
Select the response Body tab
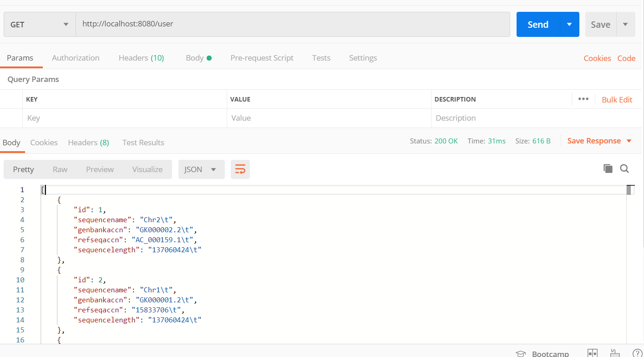[x=11, y=143]
